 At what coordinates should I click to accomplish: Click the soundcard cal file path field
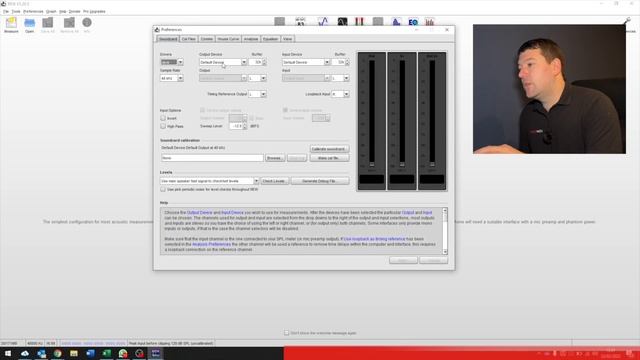click(212, 158)
